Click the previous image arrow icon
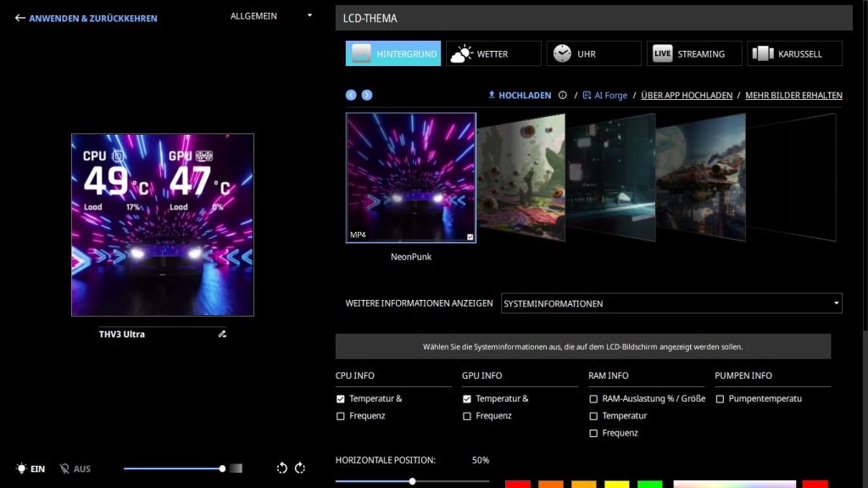 coord(351,95)
